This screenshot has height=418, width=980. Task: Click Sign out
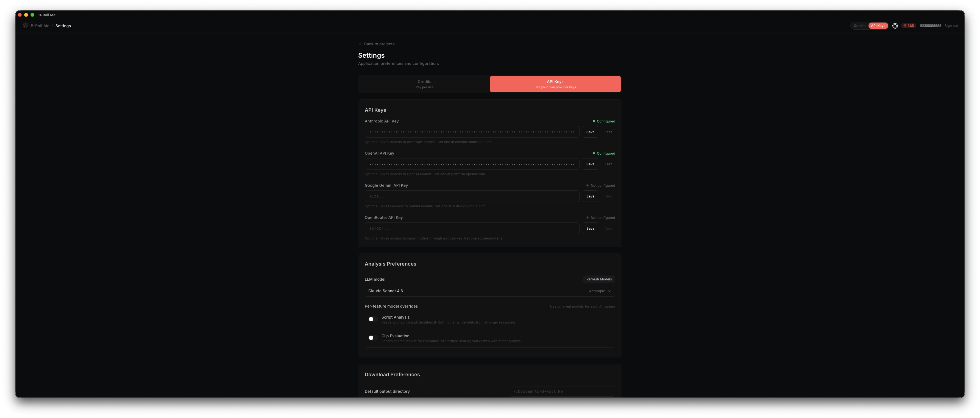click(x=951, y=26)
